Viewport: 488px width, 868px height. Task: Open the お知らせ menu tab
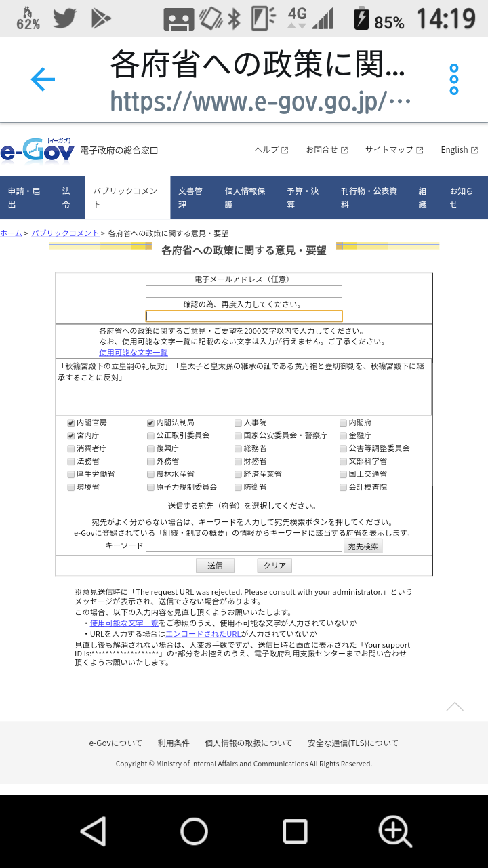(465, 197)
